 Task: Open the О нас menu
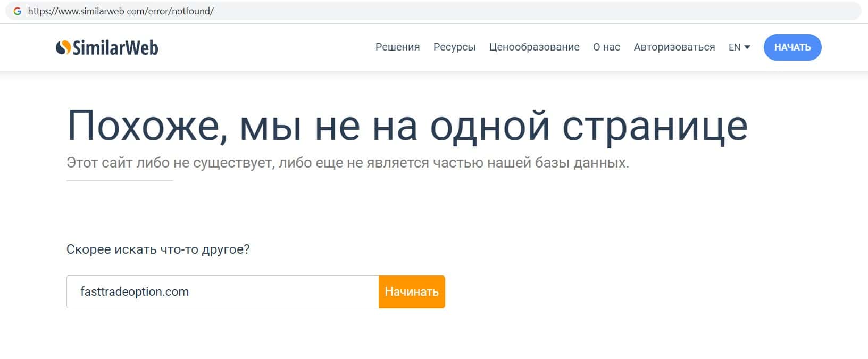606,47
